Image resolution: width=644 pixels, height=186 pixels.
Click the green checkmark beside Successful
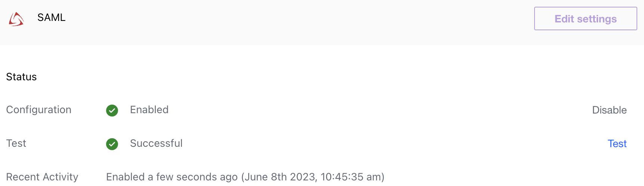112,144
